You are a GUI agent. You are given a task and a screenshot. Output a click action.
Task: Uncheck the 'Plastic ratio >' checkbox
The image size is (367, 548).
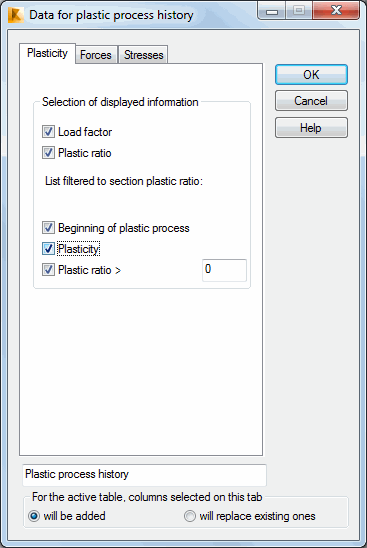[48, 269]
